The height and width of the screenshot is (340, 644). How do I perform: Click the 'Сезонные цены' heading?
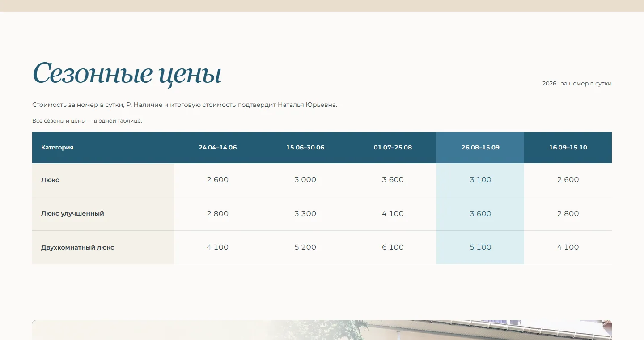click(127, 74)
